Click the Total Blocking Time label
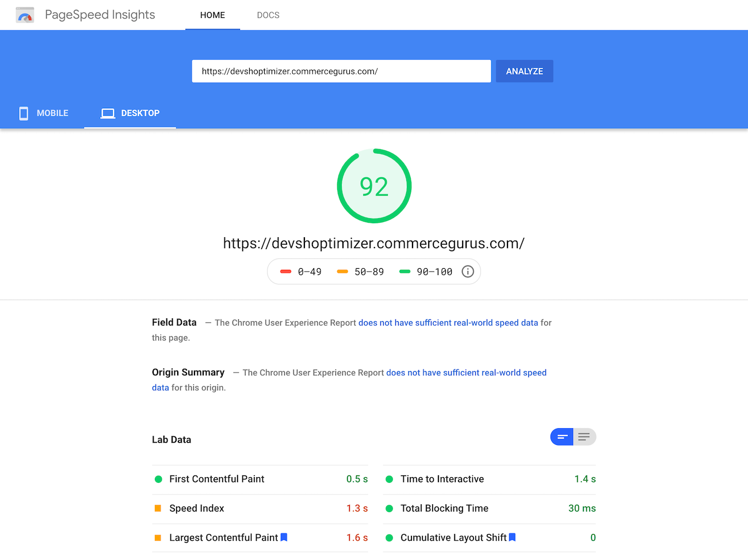Screen dimensions: 748x560 pyautogui.click(x=444, y=508)
